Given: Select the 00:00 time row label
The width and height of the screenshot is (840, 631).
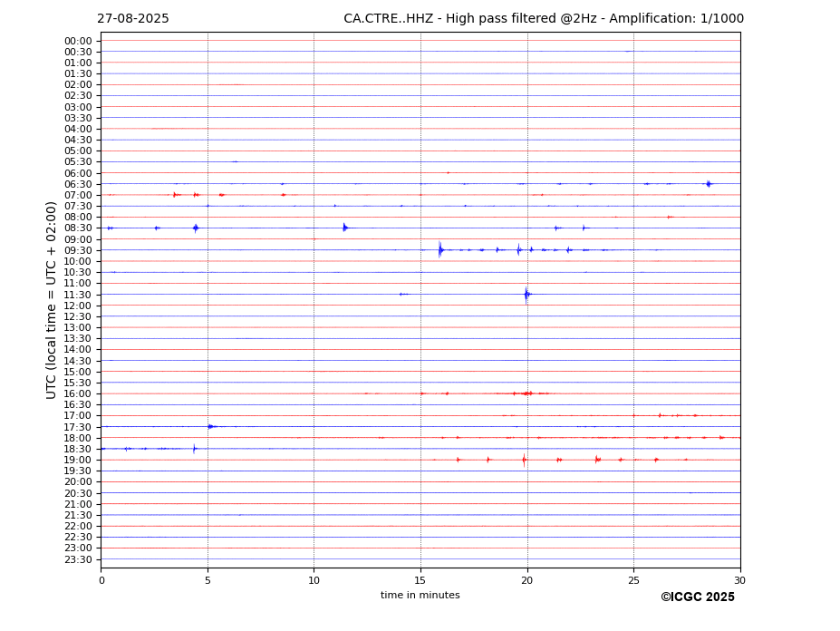Looking at the screenshot, I should click(x=78, y=42).
